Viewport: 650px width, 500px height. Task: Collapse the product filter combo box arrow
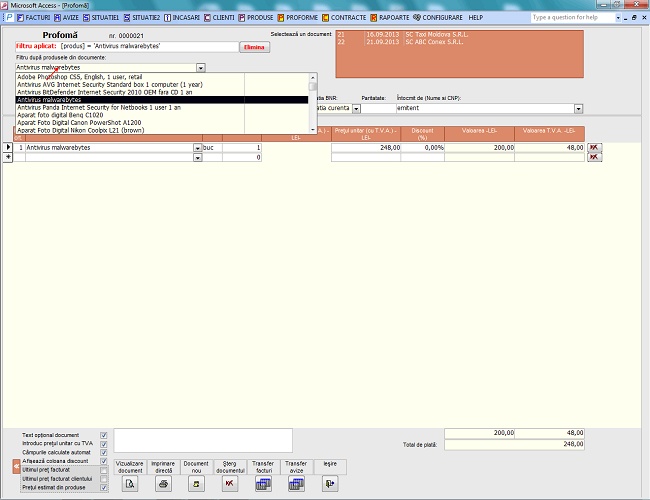point(201,68)
